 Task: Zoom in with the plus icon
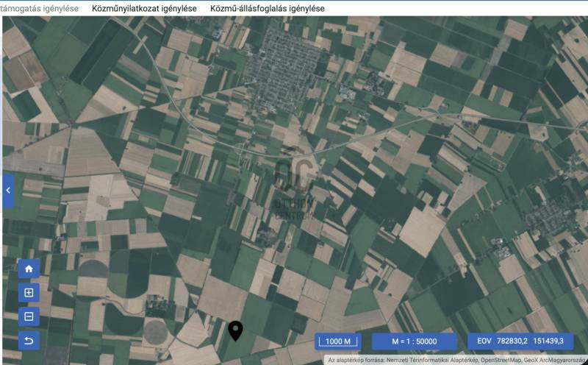click(29, 293)
